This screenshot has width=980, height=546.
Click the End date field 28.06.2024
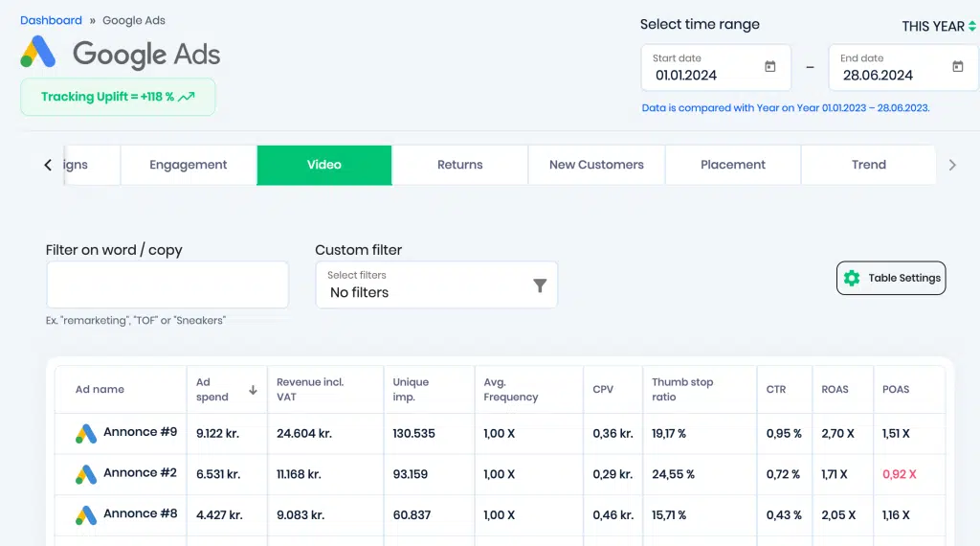[903, 68]
